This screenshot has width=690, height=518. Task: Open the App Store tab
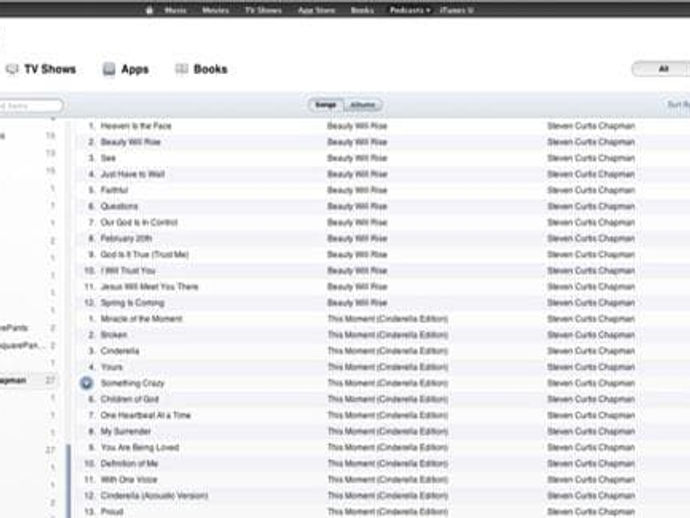click(316, 10)
